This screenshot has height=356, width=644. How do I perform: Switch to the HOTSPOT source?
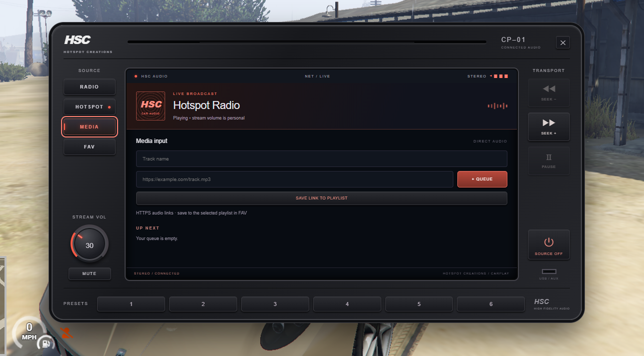tap(89, 107)
